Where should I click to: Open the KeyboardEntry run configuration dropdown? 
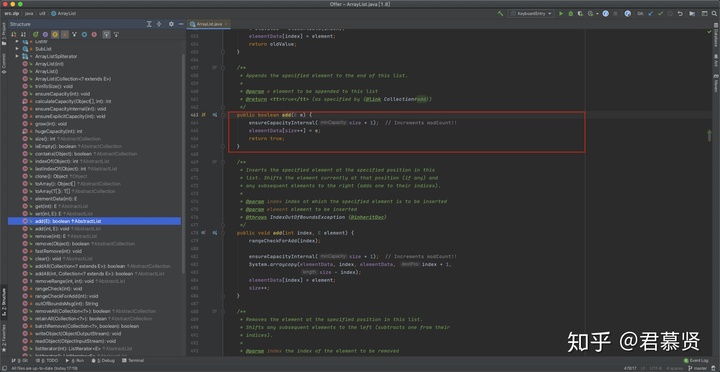point(531,14)
